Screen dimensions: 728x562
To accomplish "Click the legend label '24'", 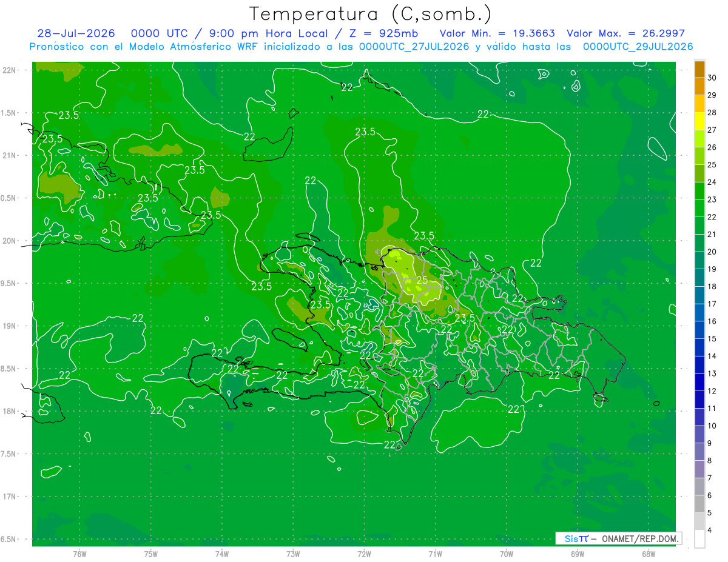I will [712, 182].
